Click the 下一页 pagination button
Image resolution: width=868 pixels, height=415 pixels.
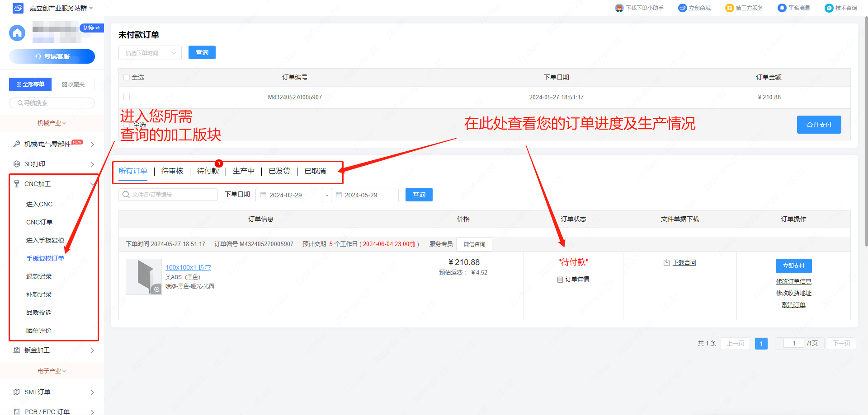[x=841, y=344]
